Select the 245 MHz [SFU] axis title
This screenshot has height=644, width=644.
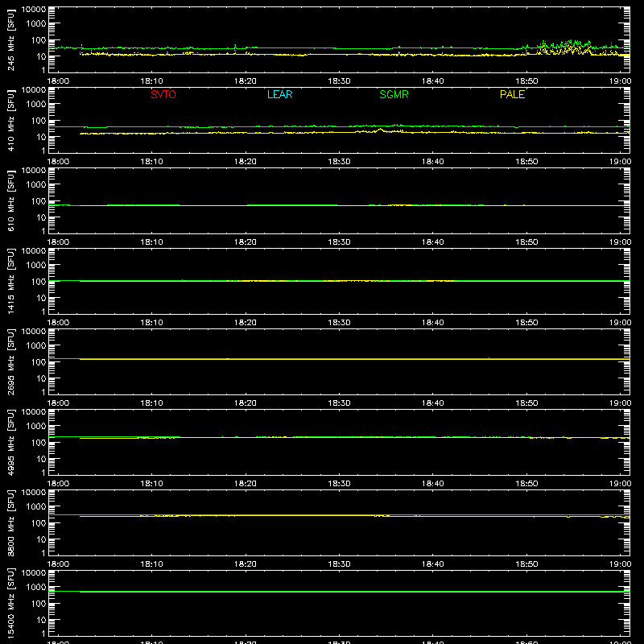pos(10,39)
